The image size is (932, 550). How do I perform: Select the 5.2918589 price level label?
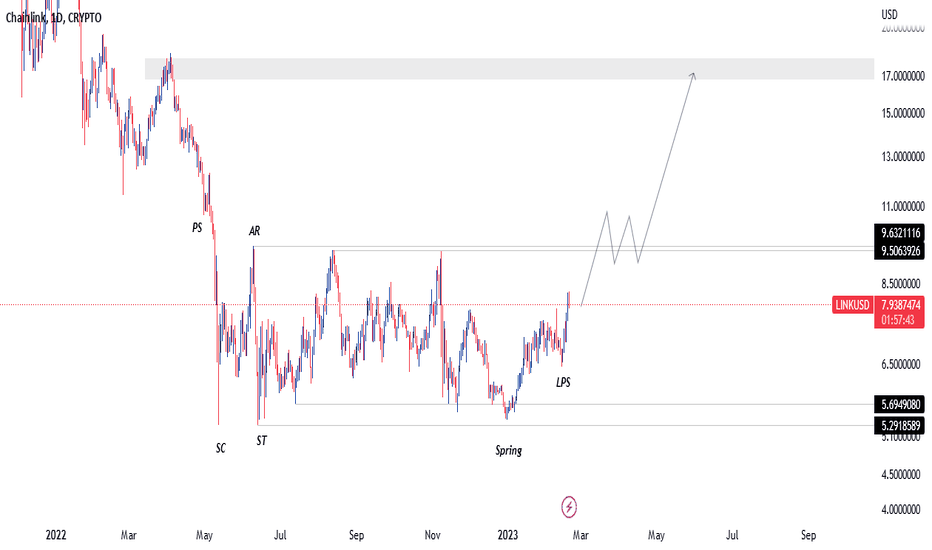point(900,426)
